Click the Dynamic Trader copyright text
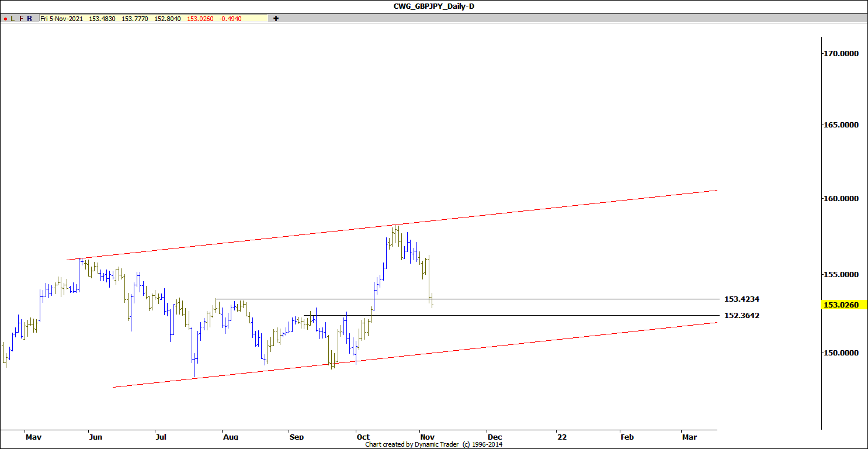Image resolution: width=868 pixels, height=449 pixels. pos(433,444)
